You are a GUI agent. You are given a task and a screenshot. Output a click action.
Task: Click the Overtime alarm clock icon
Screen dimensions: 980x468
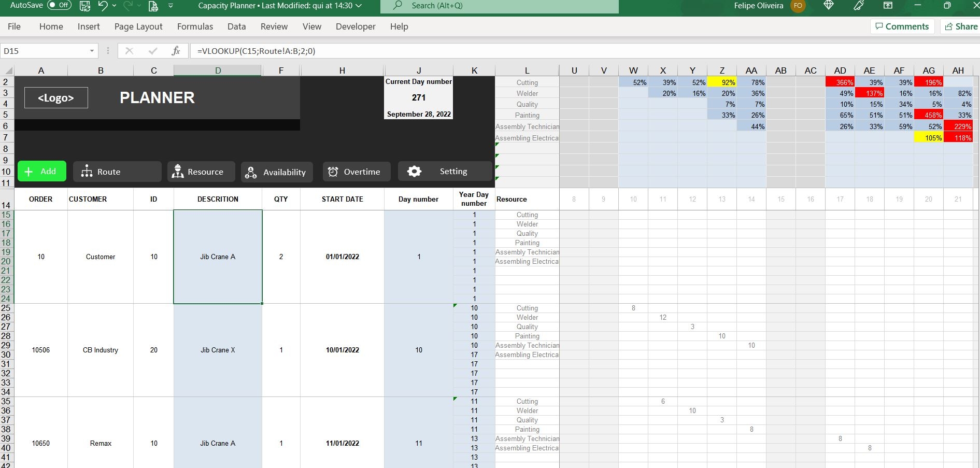[x=333, y=171]
